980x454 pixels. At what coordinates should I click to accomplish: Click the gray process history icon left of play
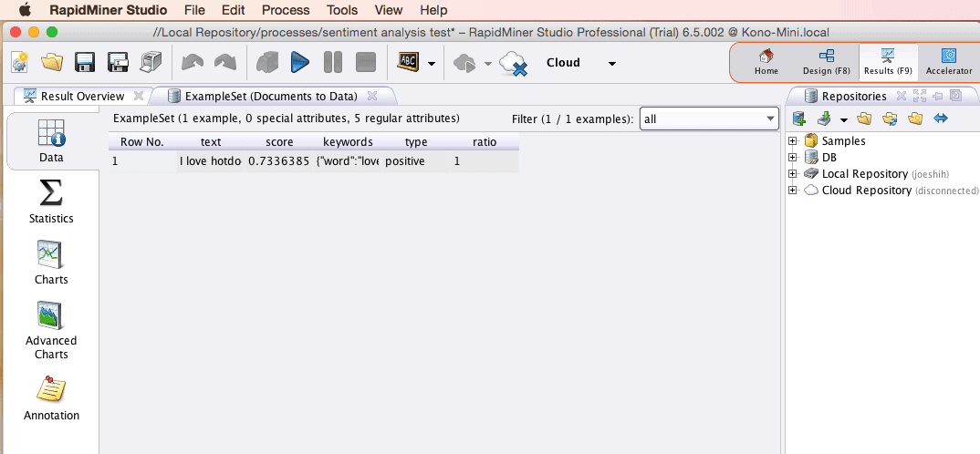[x=266, y=63]
